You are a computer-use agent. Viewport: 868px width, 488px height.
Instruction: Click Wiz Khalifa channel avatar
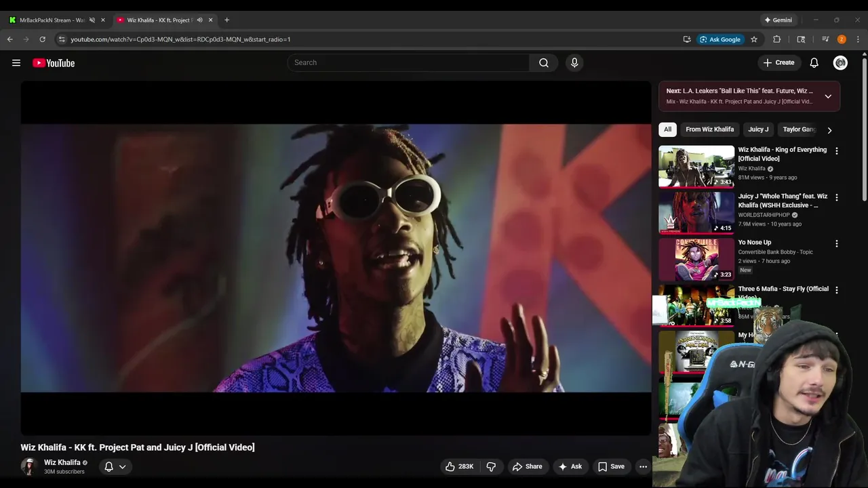coord(28,466)
